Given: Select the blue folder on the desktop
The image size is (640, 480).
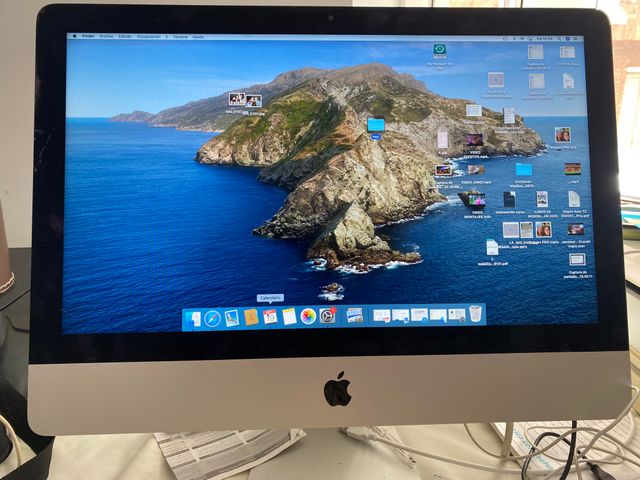Looking at the screenshot, I should point(523,170).
